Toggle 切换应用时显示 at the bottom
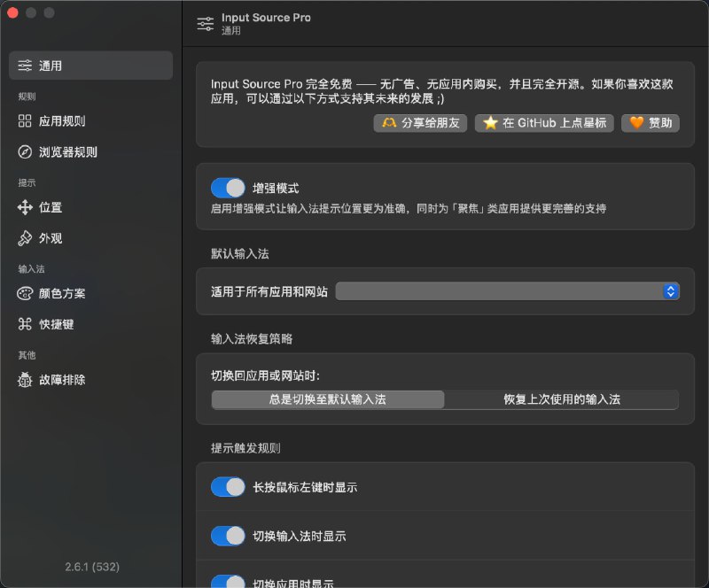This screenshot has height=588, width=709. (x=227, y=580)
